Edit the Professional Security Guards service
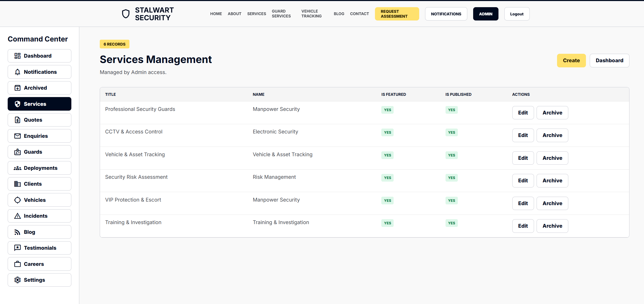 523,113
